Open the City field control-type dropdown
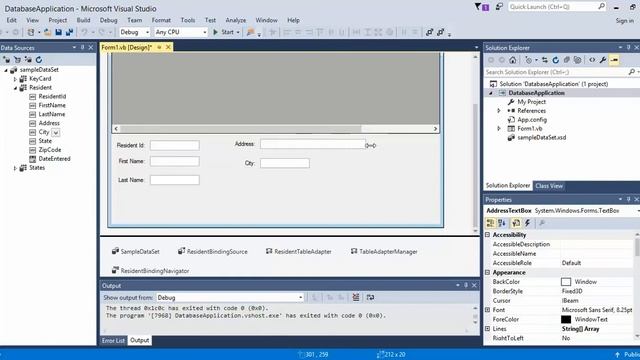640x360 pixels. tap(56, 132)
